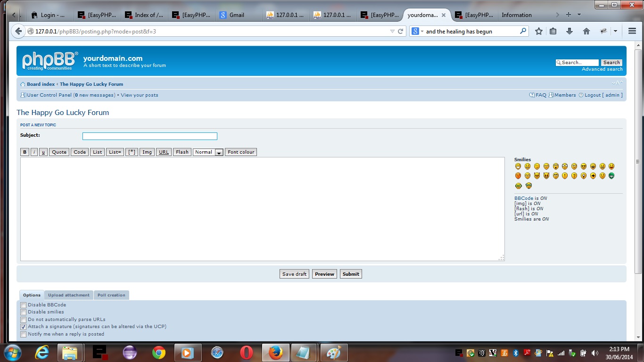Open Firefox downloads arrow icon

570,31
